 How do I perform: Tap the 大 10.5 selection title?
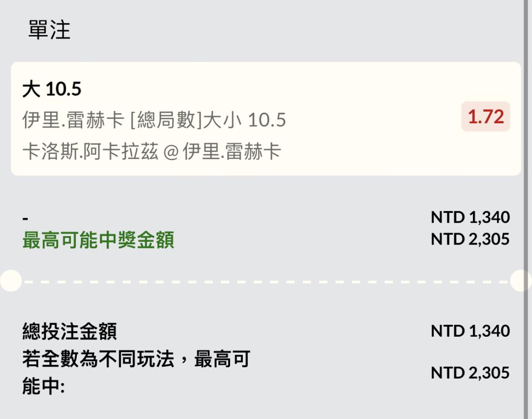coord(52,89)
